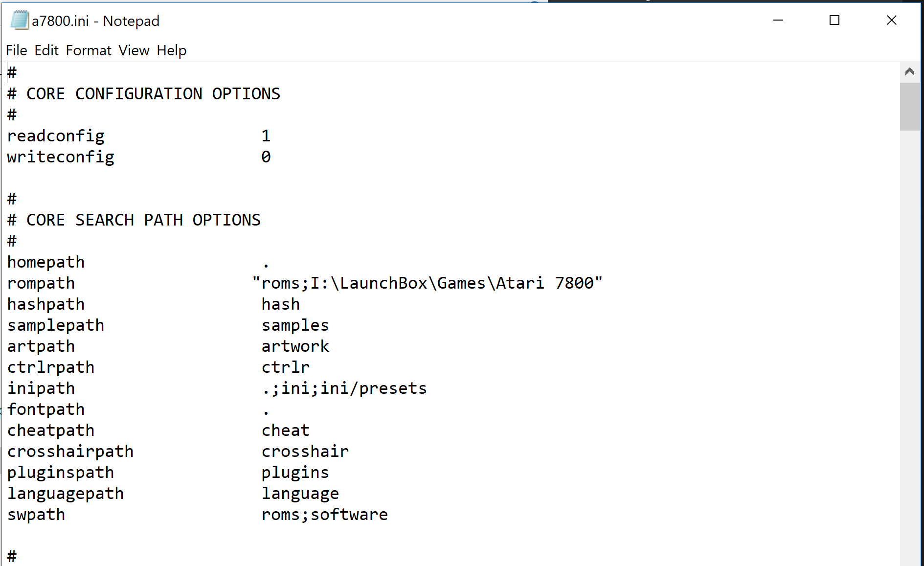The image size is (924, 566).
Task: Click the artpath value 'artwork'
Action: point(295,346)
